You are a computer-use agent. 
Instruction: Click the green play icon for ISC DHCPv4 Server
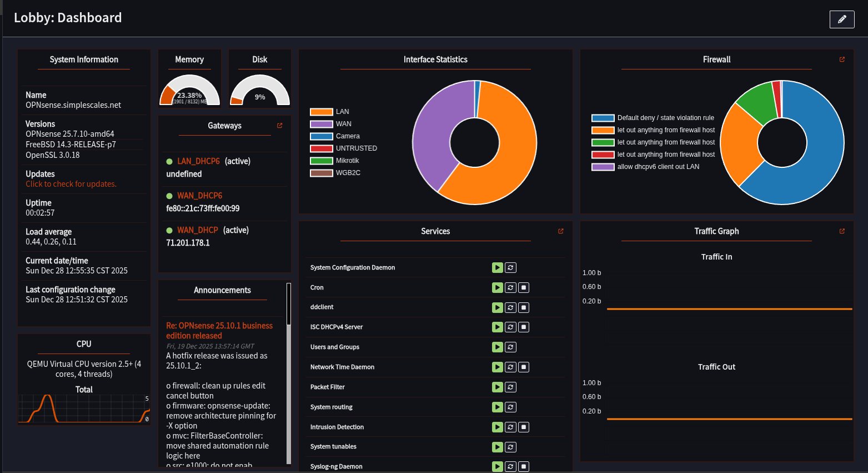[x=497, y=327]
